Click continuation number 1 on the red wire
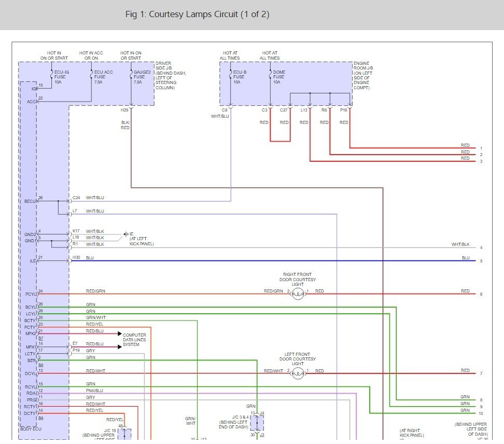The width and height of the screenshot is (504, 444). pos(481,148)
